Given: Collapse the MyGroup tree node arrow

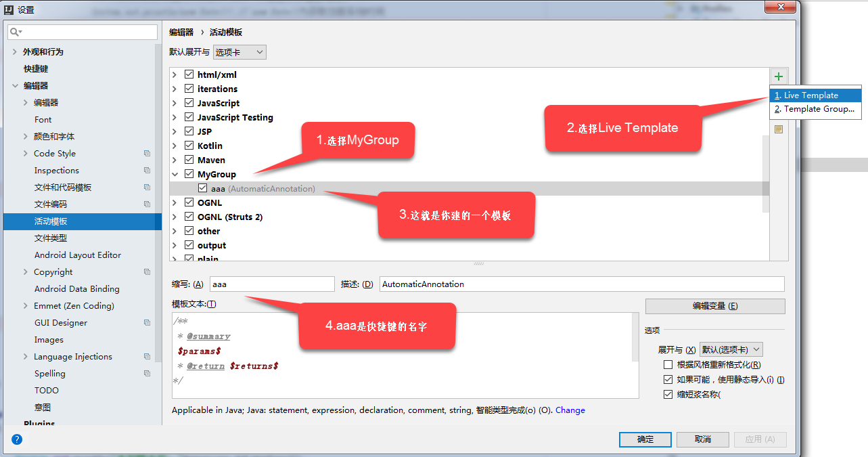Looking at the screenshot, I should pos(175,174).
